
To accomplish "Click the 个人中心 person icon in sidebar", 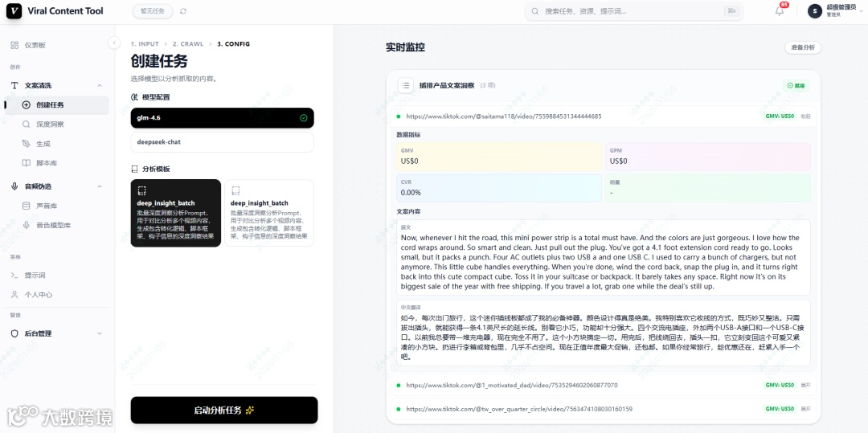I will [14, 295].
